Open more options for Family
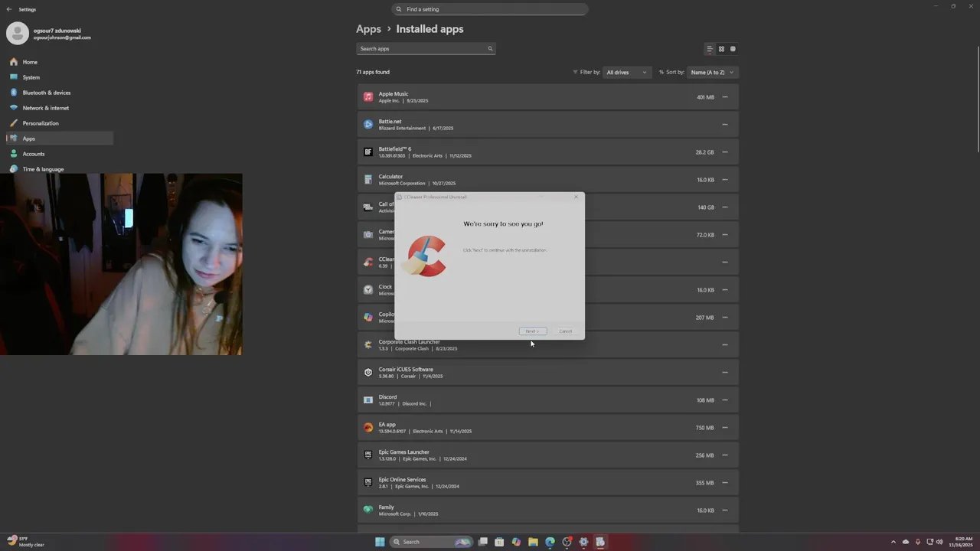The image size is (980, 551). (725, 510)
